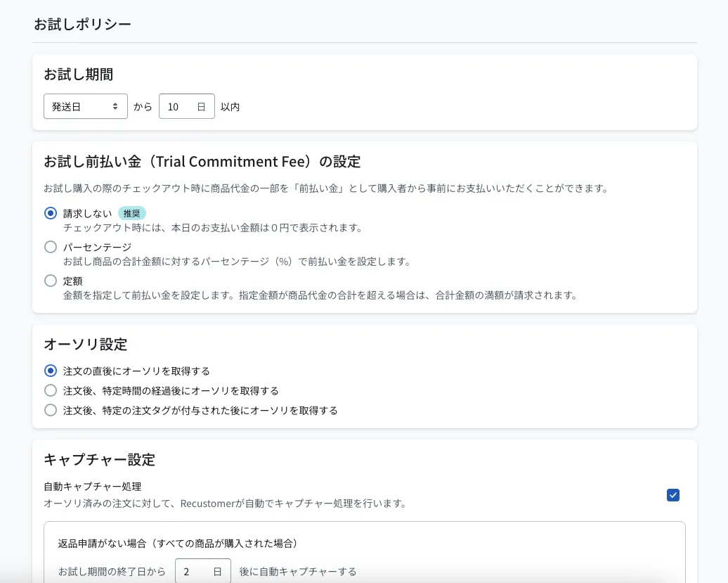Click the お試し前払い金 (Trial Commitment Fee) の設定 heading
This screenshot has width=728, height=583.
click(202, 162)
